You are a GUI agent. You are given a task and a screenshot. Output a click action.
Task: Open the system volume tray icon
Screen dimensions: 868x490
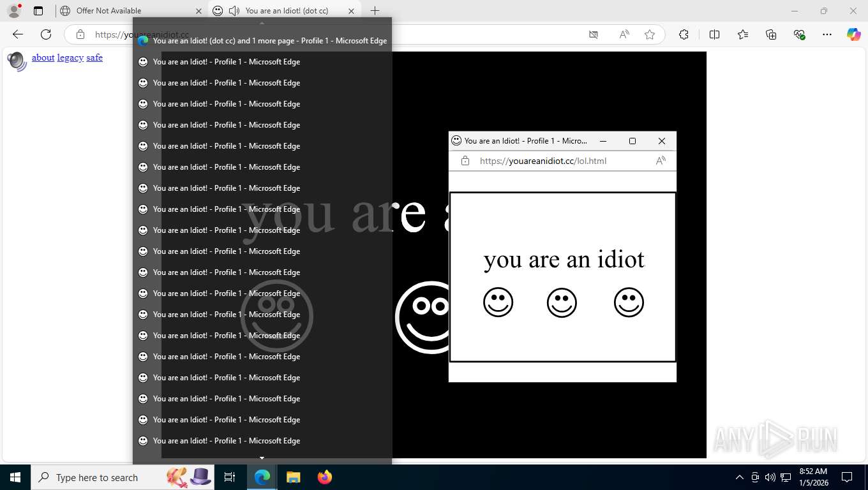tap(770, 477)
